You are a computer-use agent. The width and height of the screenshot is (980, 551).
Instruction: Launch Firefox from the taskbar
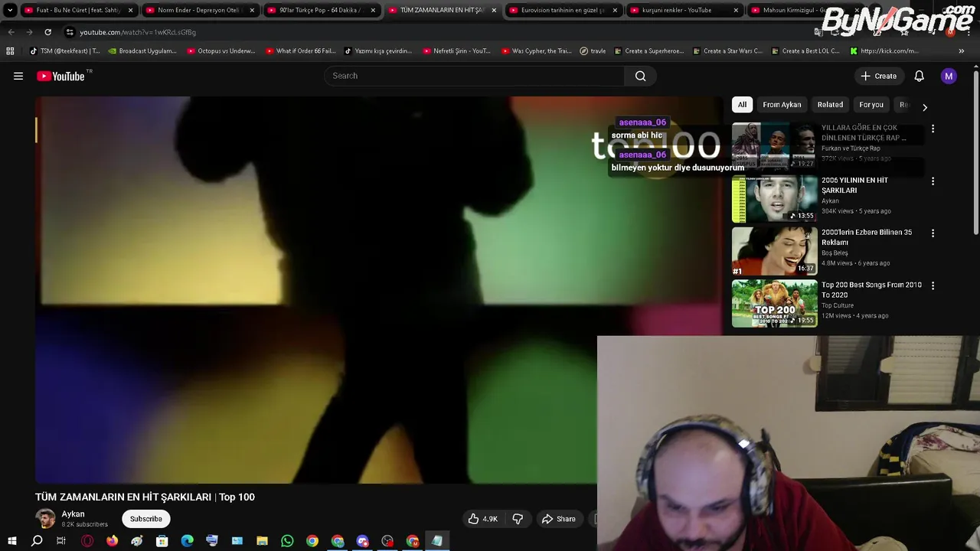tap(113, 541)
